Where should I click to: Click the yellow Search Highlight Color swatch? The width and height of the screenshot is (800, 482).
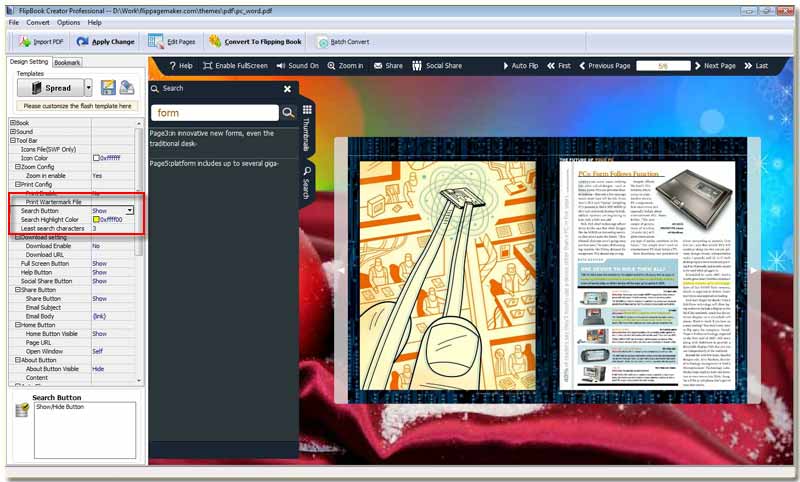[x=96, y=219]
